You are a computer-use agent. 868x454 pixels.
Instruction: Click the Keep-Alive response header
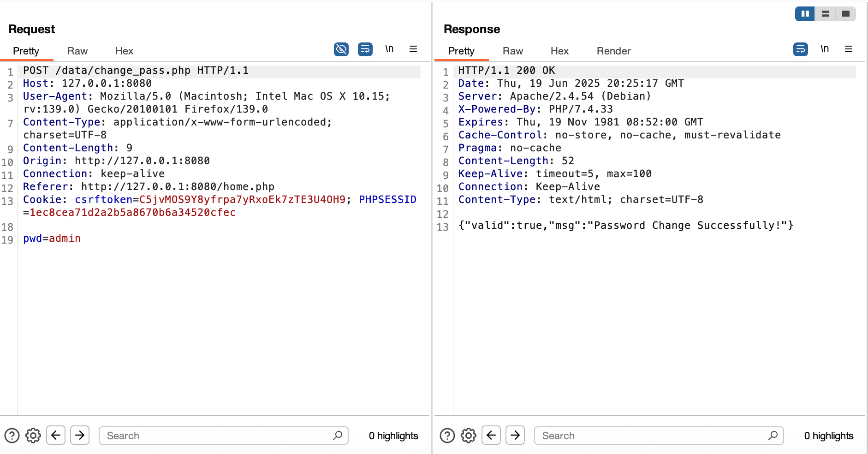(x=555, y=174)
